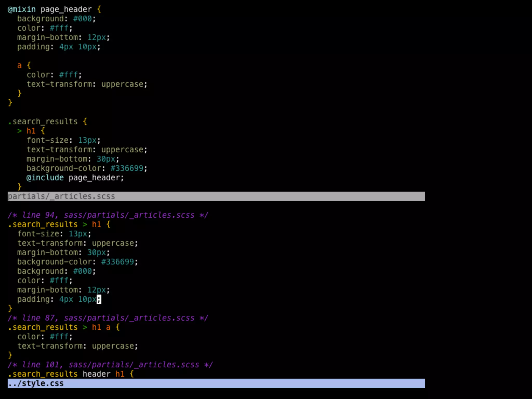Click the @mixin page_header declaration
The image size is (532, 399).
[x=54, y=9]
